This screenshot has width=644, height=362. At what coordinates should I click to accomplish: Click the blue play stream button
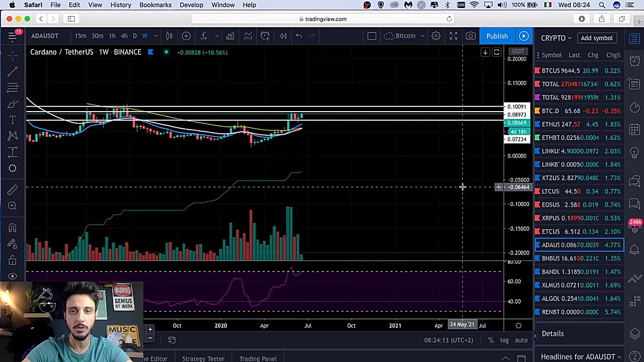pyautogui.click(x=524, y=36)
